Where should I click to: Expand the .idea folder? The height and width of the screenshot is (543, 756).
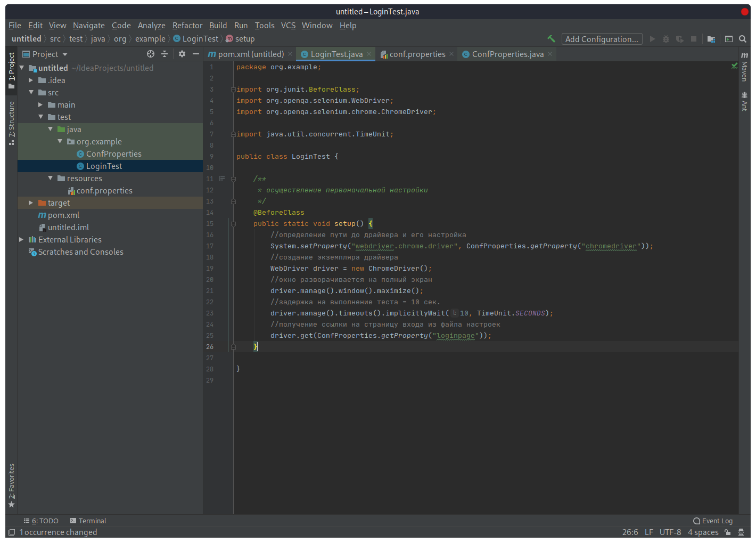pyautogui.click(x=31, y=80)
